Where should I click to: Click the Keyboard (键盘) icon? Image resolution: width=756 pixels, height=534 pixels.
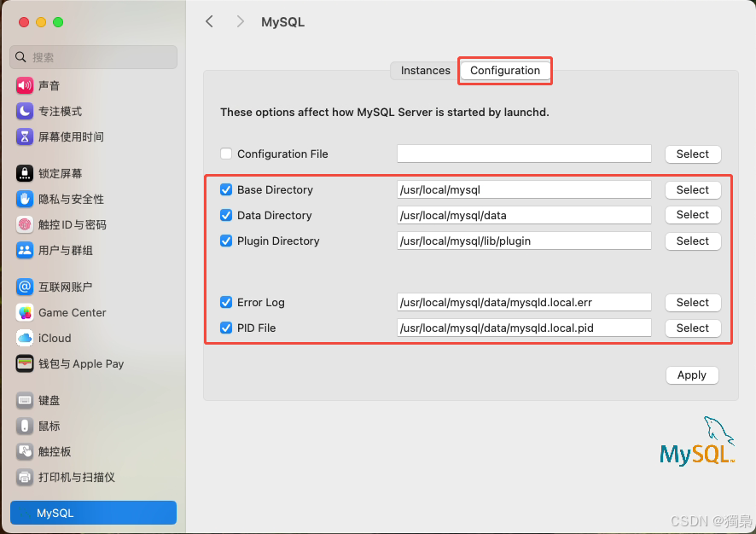(25, 400)
